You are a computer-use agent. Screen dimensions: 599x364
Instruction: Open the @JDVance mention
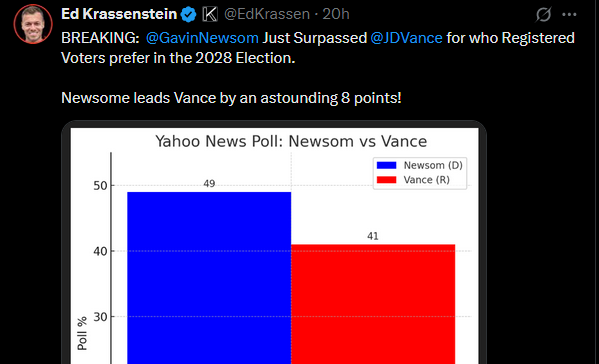coord(406,38)
